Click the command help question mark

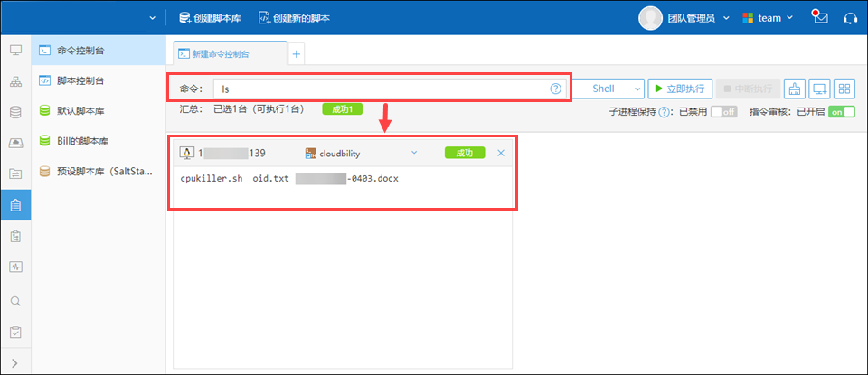point(556,89)
